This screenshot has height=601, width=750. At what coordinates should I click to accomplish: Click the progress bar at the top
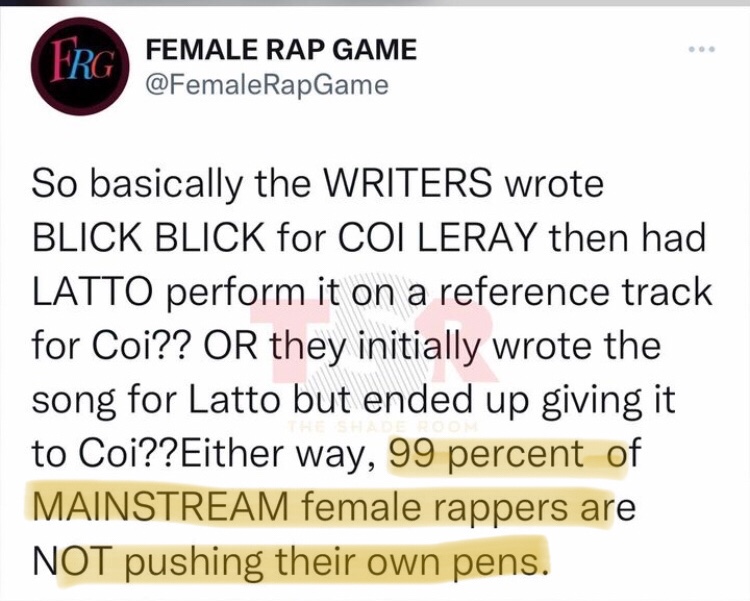click(375, 3)
